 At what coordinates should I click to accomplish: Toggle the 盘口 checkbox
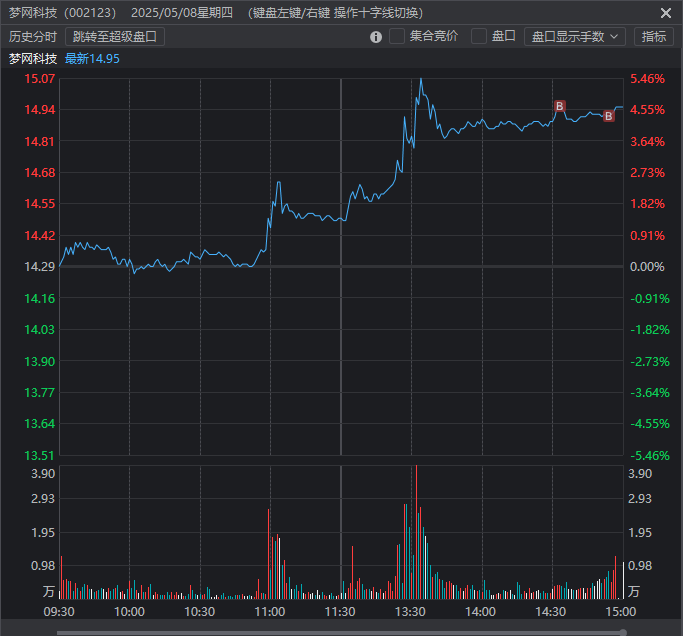point(479,36)
